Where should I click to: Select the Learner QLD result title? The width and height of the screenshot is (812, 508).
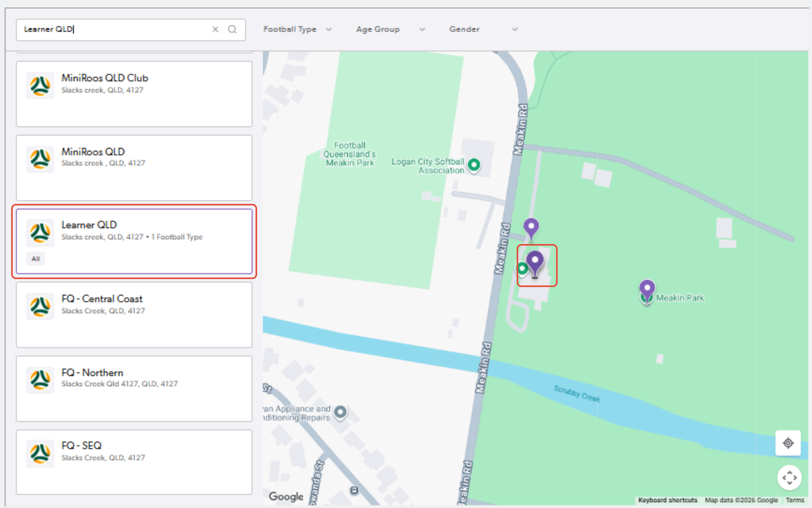89,225
